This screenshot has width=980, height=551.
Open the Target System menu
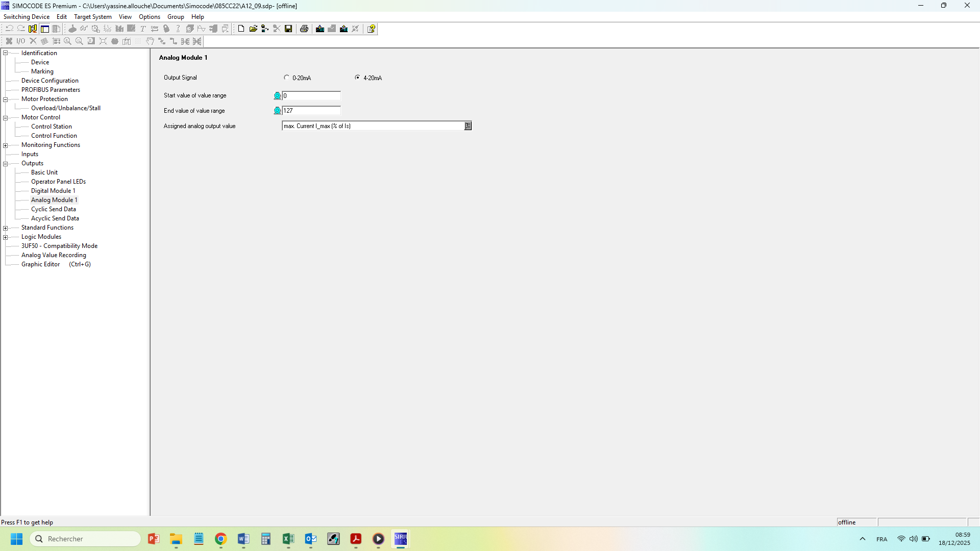tap(92, 17)
